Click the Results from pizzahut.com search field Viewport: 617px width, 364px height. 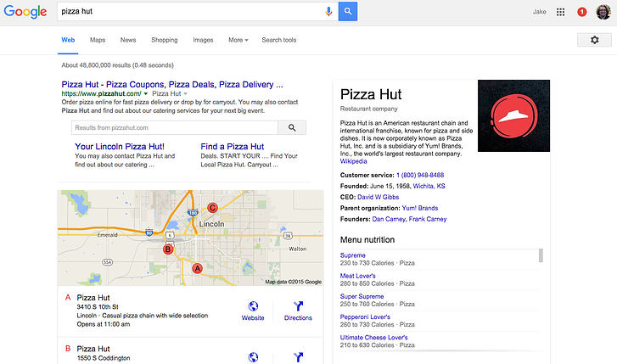[x=175, y=127]
